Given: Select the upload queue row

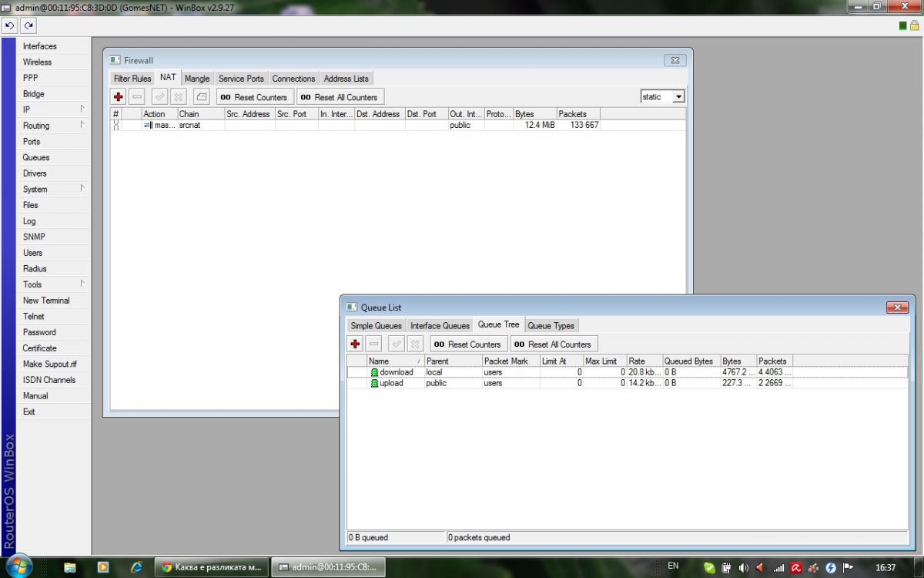Looking at the screenshot, I should (x=391, y=383).
